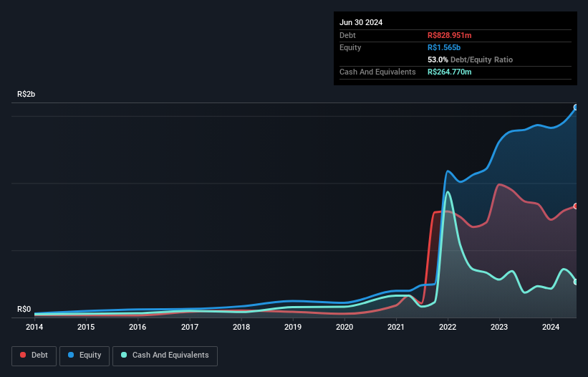Screen dimensions: 588x377
Task: Click the 2014 x-axis label
Action: (34, 327)
